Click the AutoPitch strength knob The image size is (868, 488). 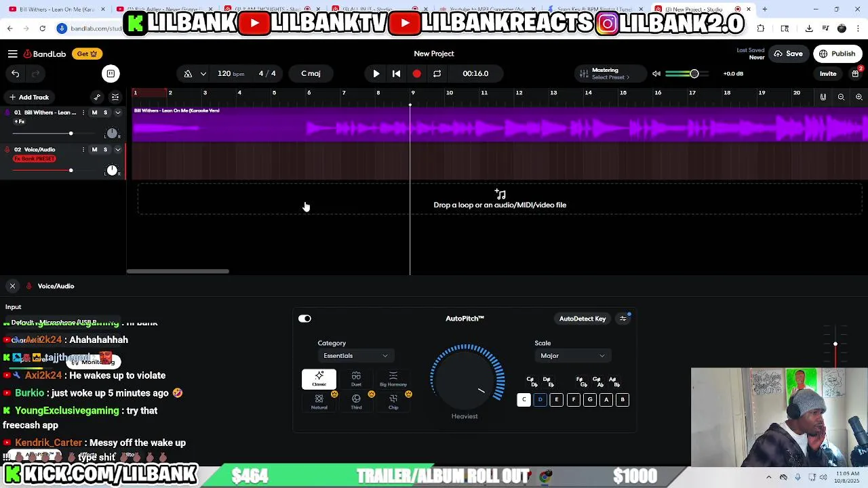pyautogui.click(x=465, y=380)
